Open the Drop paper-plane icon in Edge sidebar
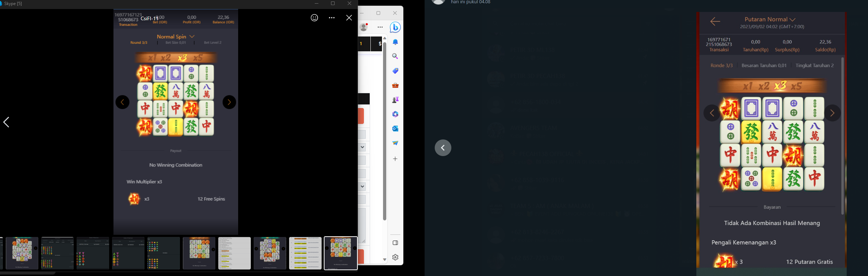 [395, 143]
